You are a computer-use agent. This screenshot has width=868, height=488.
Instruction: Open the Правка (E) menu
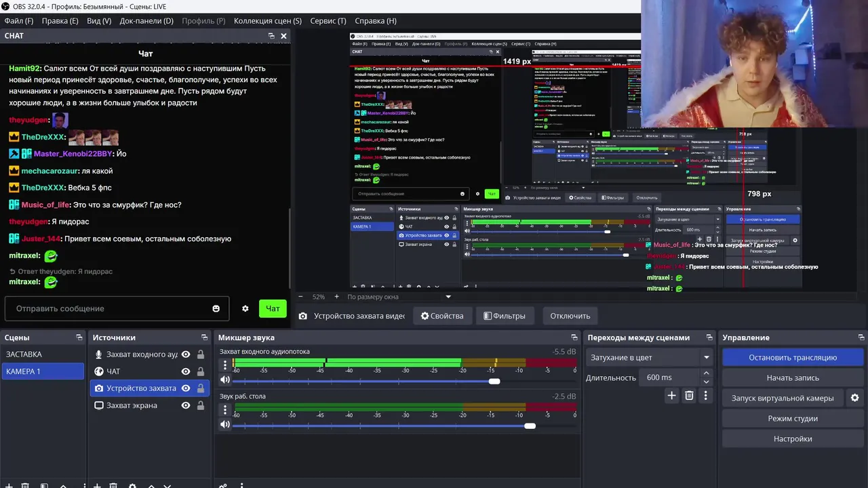(60, 21)
